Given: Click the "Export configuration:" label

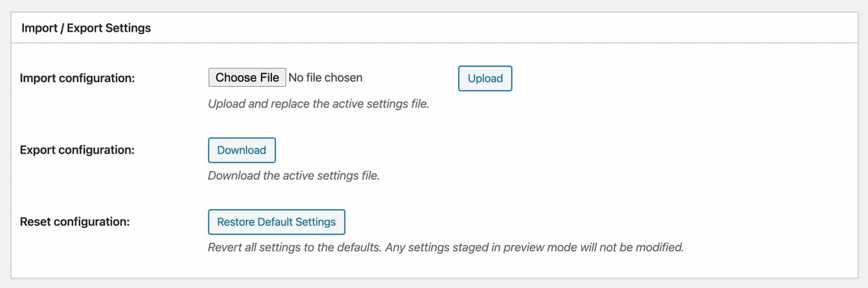Looking at the screenshot, I should point(77,150).
